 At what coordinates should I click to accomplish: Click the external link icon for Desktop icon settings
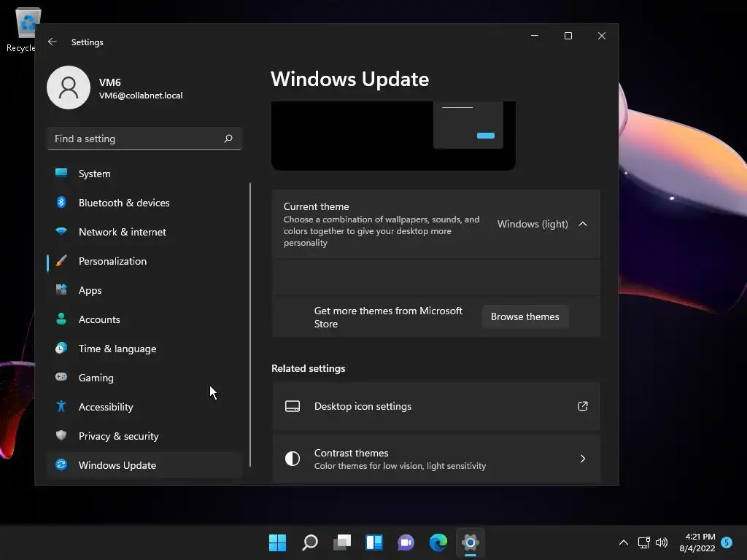(583, 406)
